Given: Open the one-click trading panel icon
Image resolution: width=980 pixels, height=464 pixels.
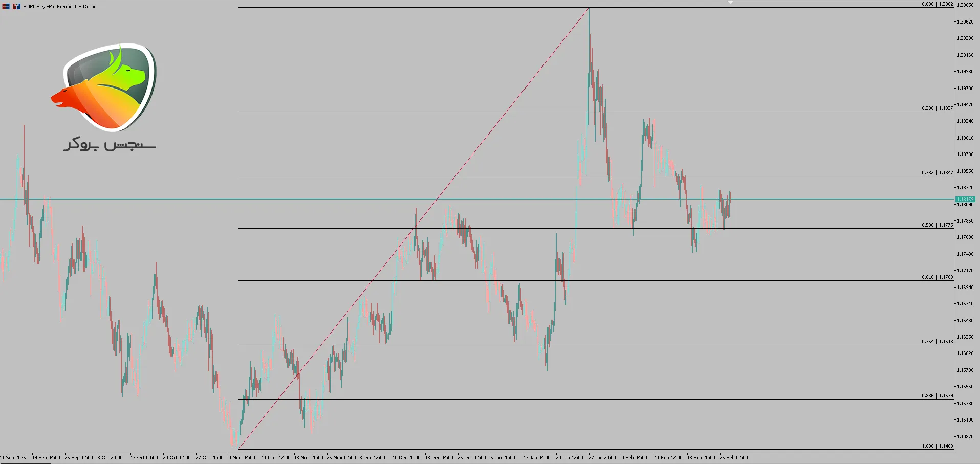Looking at the screenshot, I should [x=6, y=6].
